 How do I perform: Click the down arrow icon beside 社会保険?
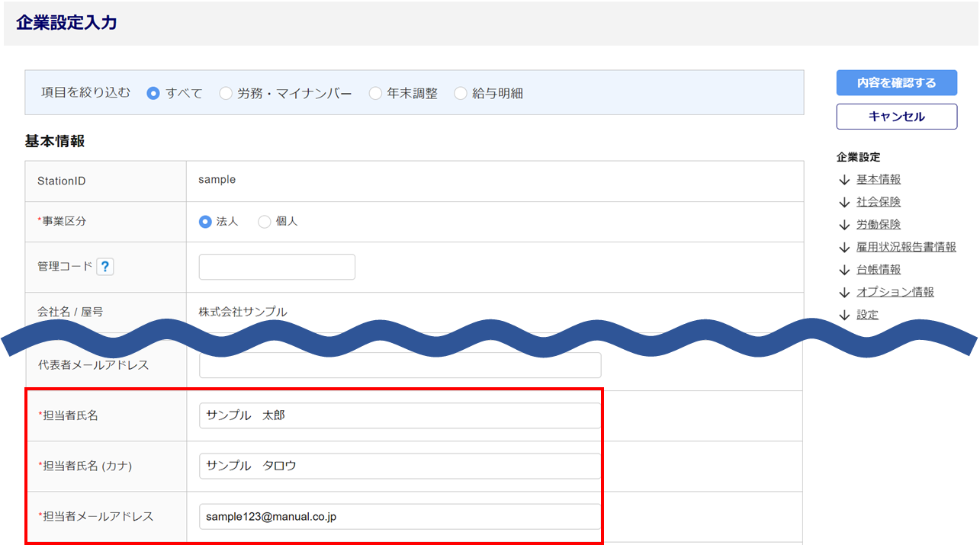coord(843,203)
